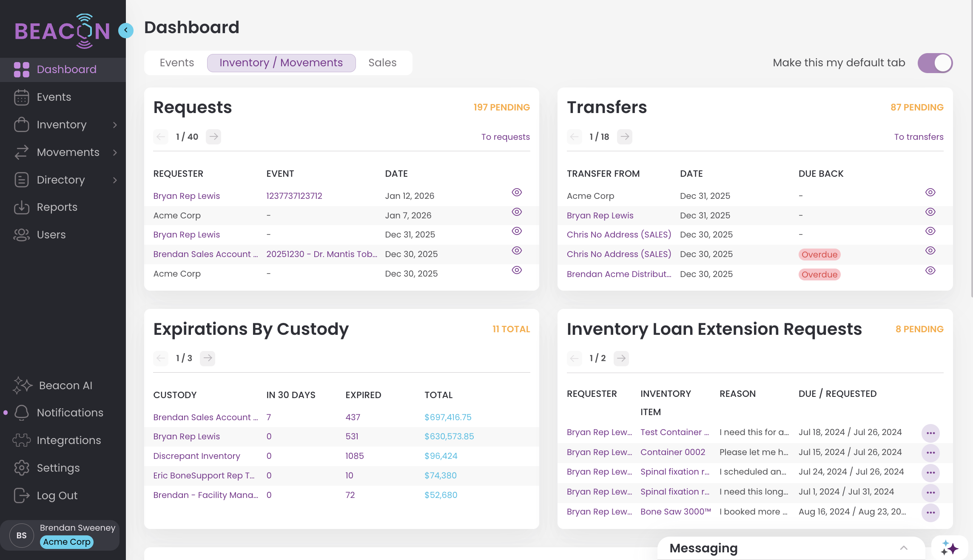Open the Integrations puzzle icon
This screenshot has width=973, height=560.
[22, 440]
